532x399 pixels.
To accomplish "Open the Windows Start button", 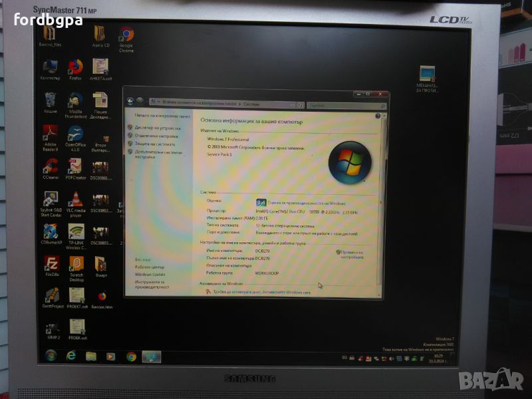I will 51,356.
